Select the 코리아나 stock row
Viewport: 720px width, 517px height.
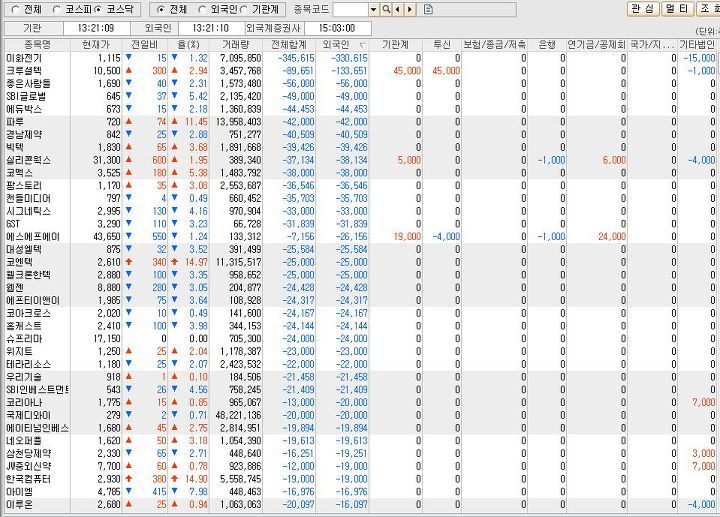coord(360,402)
